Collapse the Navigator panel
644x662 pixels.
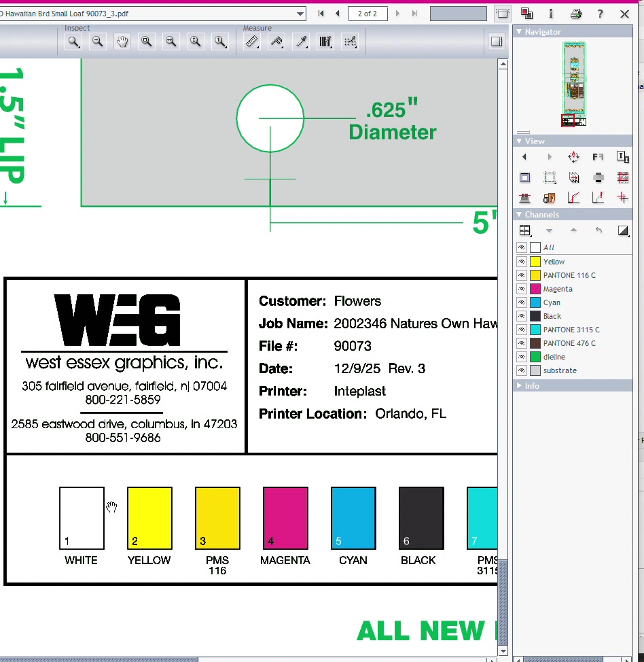519,31
